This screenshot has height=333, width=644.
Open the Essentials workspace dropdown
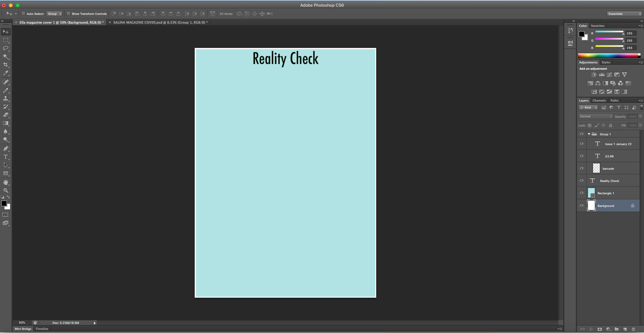(624, 14)
